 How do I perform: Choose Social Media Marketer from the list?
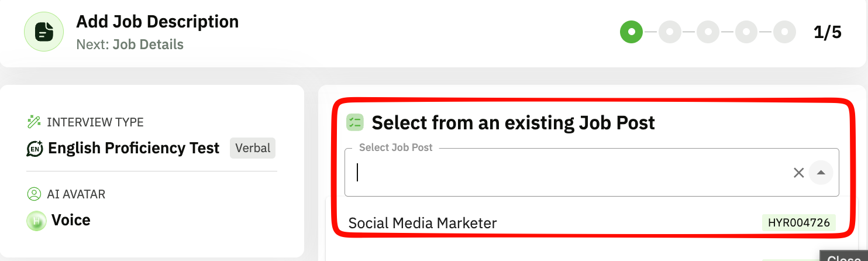tap(422, 223)
